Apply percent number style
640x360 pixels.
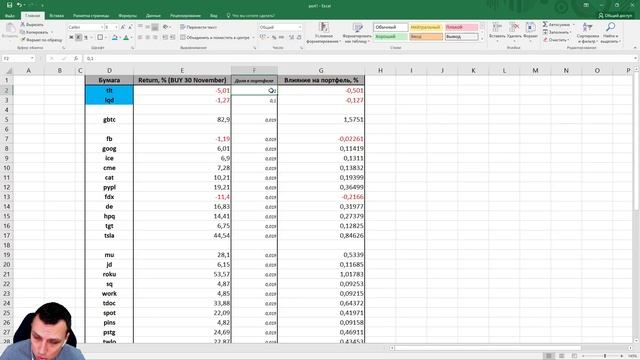coord(274,38)
